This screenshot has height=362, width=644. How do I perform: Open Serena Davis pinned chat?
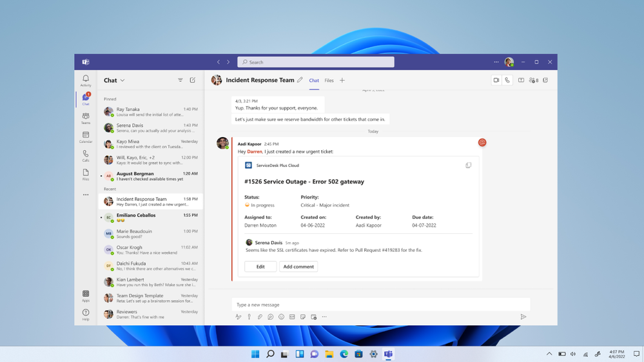(151, 128)
